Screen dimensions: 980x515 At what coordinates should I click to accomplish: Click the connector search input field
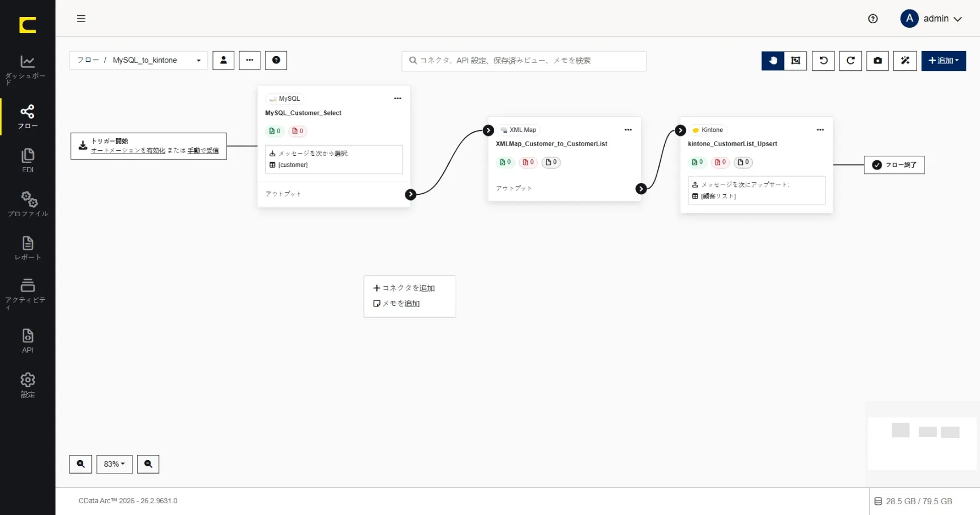coord(524,61)
